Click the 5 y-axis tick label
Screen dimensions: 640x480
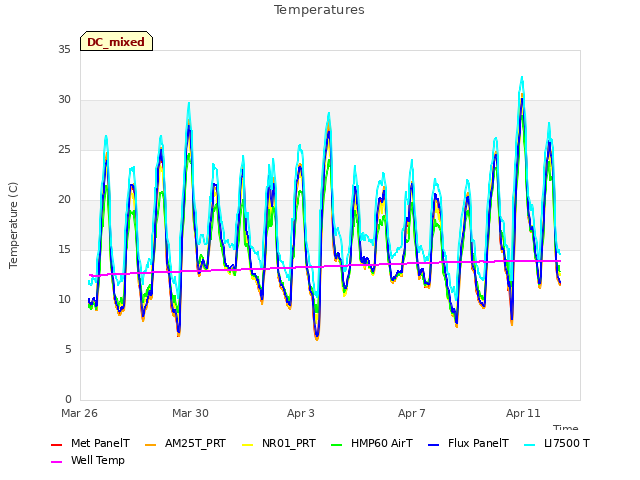point(68,350)
